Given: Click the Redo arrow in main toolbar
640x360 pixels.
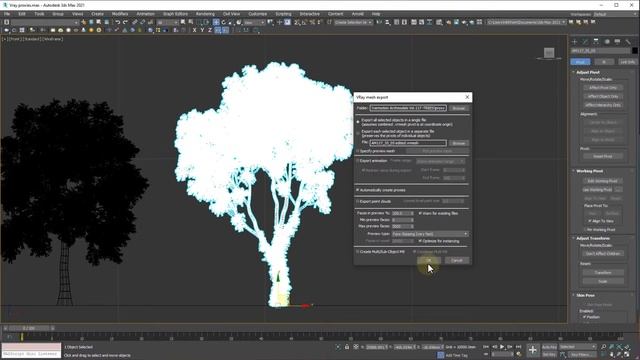Looking at the screenshot, I should click(x=125, y=22).
